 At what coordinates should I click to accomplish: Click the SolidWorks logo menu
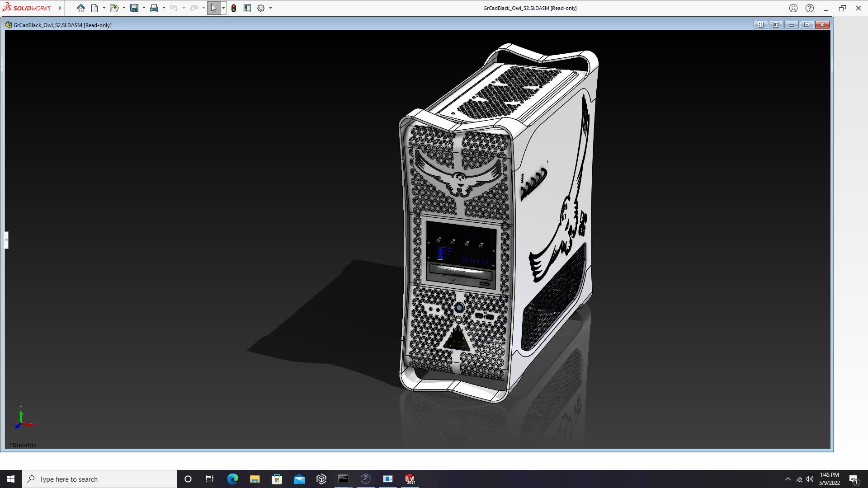(x=27, y=8)
